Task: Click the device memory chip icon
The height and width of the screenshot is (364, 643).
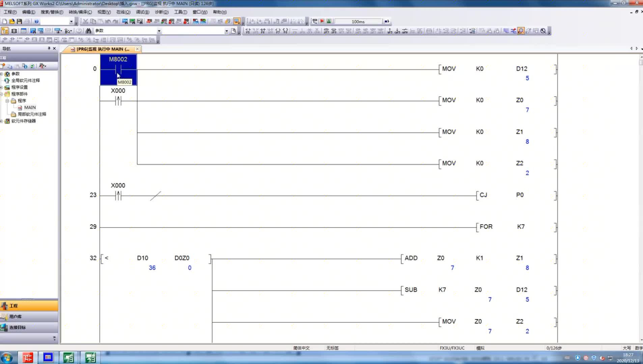Action: [14, 31]
